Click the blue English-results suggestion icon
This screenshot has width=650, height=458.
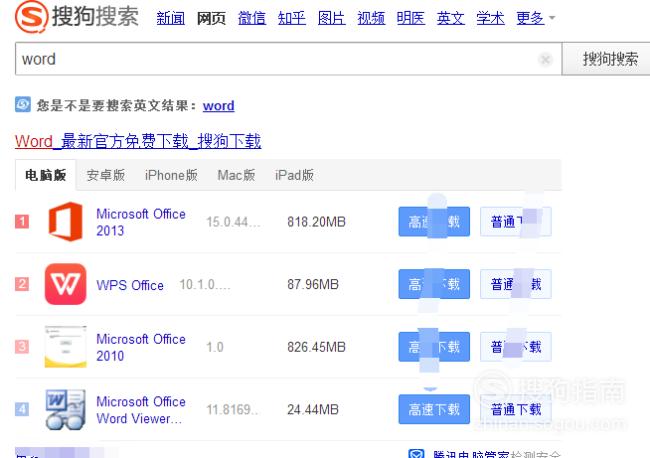tap(23, 104)
